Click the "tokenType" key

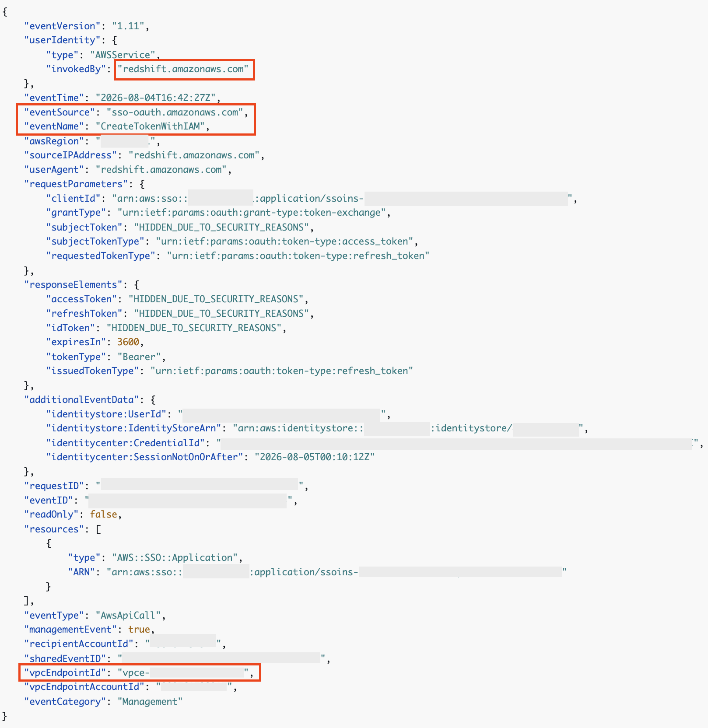click(x=76, y=357)
